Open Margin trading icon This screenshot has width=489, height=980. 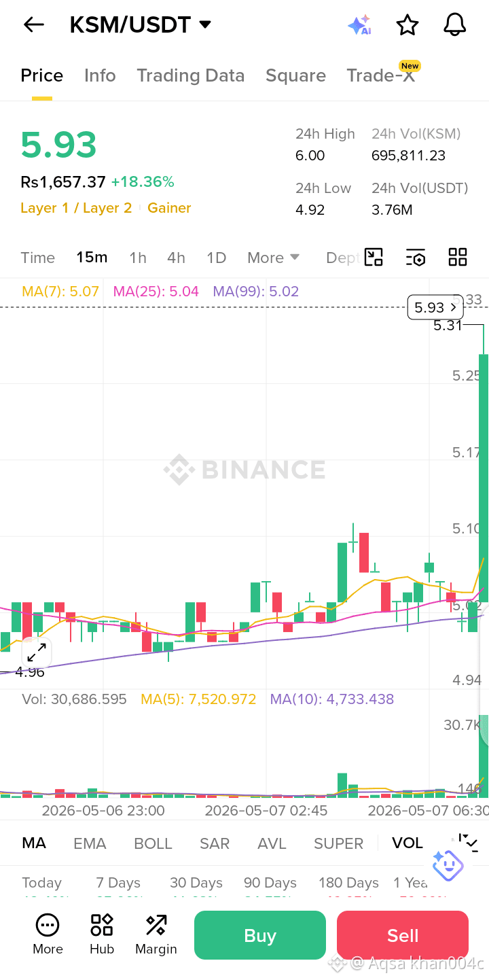(x=156, y=934)
